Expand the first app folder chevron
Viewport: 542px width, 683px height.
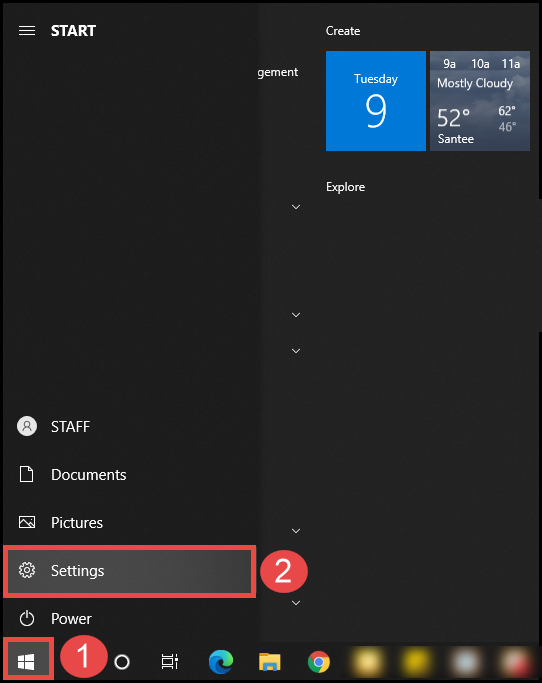click(x=296, y=207)
